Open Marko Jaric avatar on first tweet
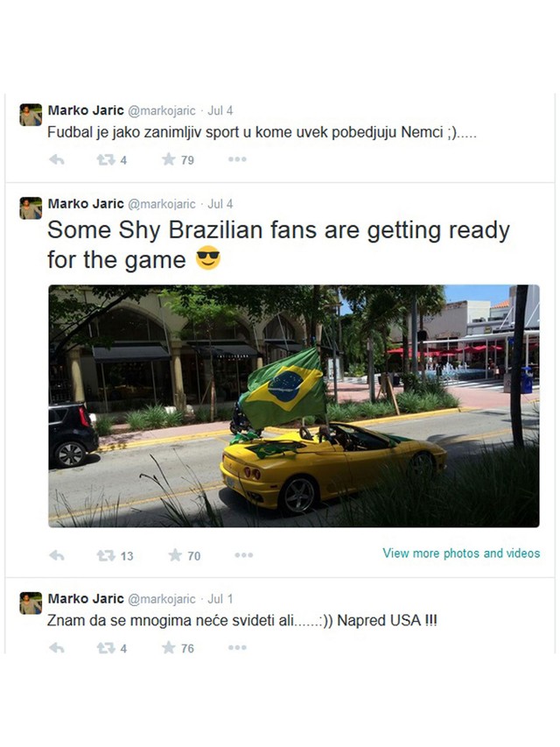 tap(31, 115)
